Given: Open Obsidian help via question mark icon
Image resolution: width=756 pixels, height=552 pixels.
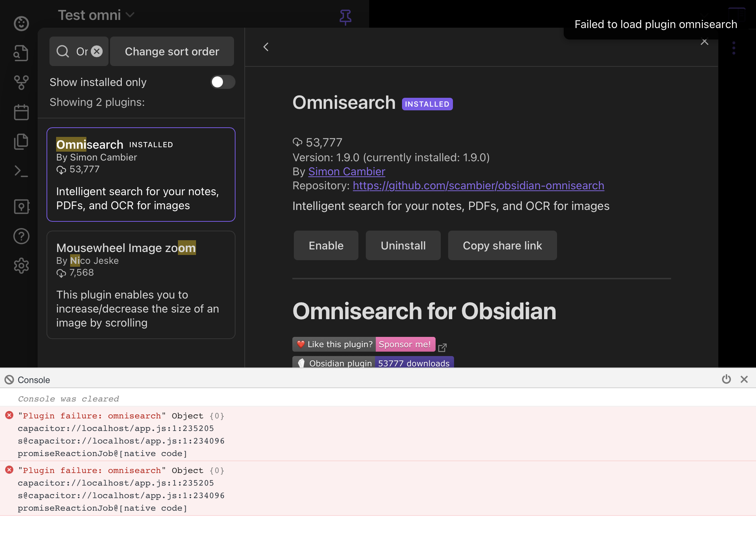Looking at the screenshot, I should coord(21,236).
